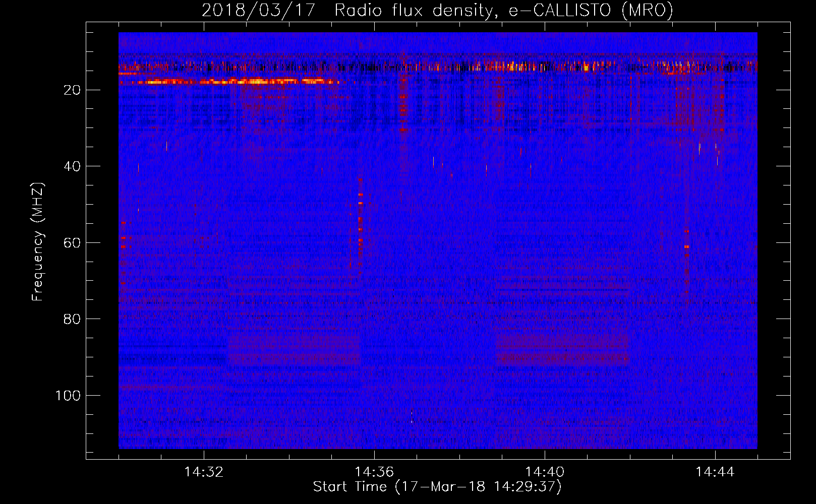Click the 14:32 time tick label
The image size is (816, 504).
pyautogui.click(x=204, y=472)
